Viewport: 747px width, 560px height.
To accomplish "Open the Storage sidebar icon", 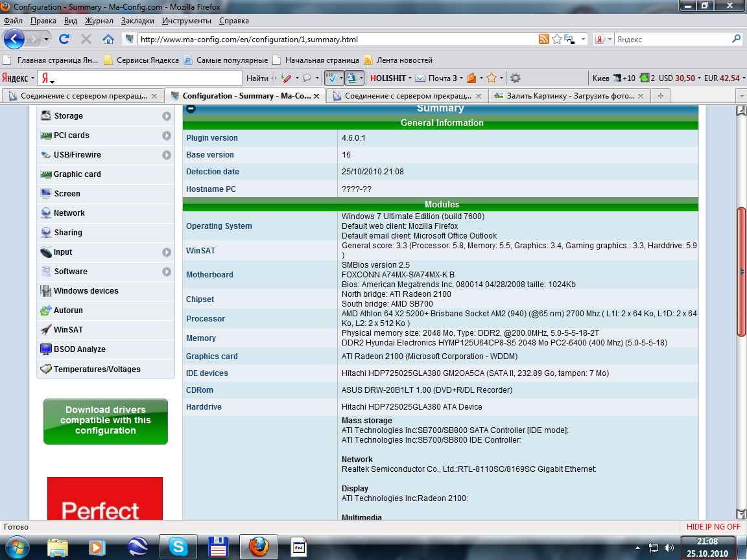I will [x=46, y=116].
